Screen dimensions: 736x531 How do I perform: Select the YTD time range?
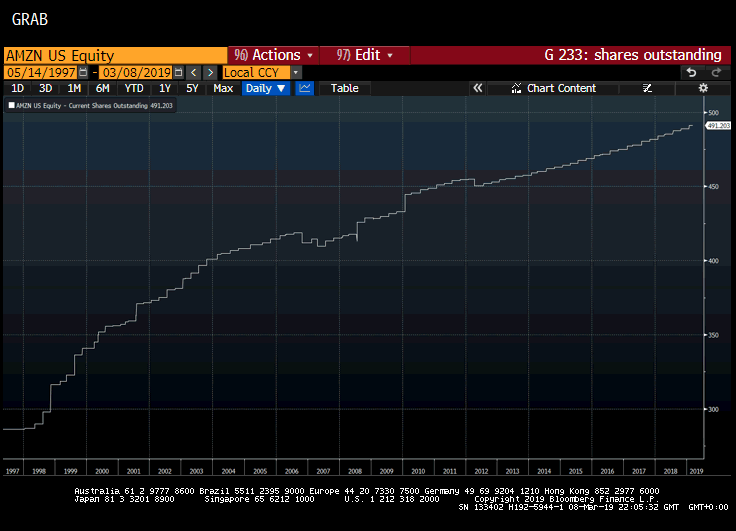tap(134, 88)
